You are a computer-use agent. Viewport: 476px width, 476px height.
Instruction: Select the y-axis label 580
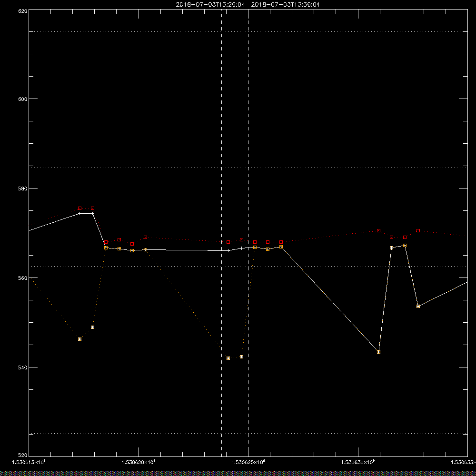(x=23, y=188)
